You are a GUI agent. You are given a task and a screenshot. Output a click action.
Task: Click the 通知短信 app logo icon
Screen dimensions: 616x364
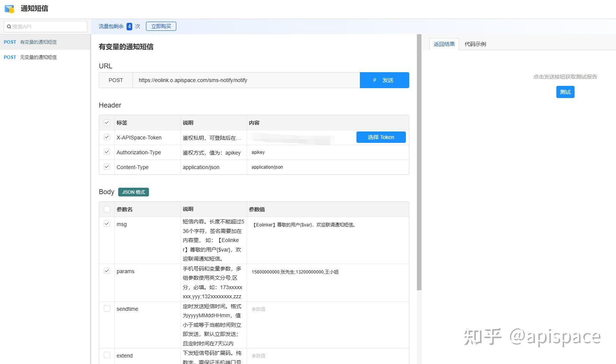[10, 9]
